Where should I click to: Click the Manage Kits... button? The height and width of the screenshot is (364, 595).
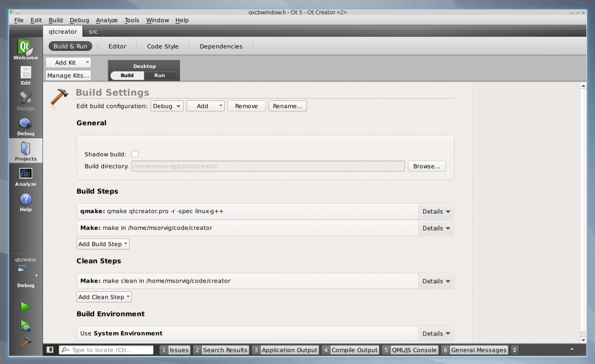click(x=68, y=75)
